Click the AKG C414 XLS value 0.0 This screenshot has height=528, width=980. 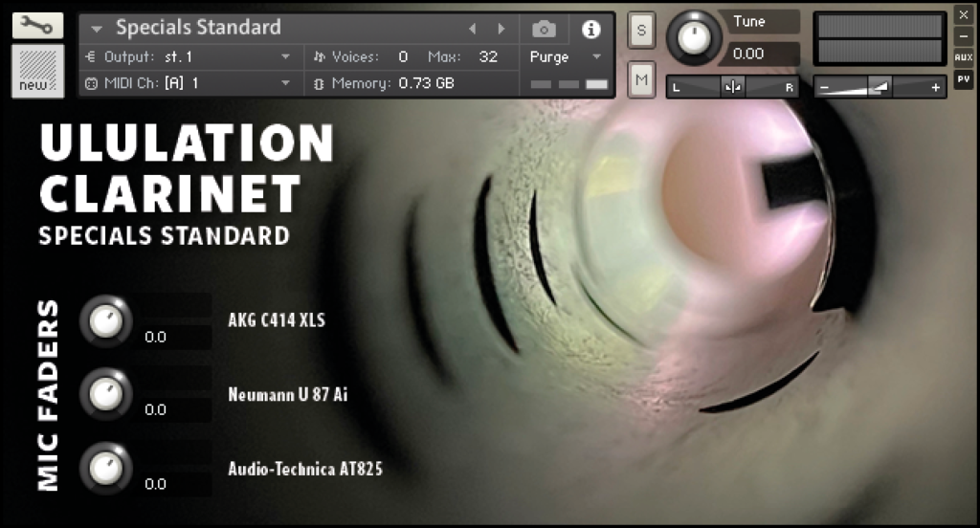156,338
